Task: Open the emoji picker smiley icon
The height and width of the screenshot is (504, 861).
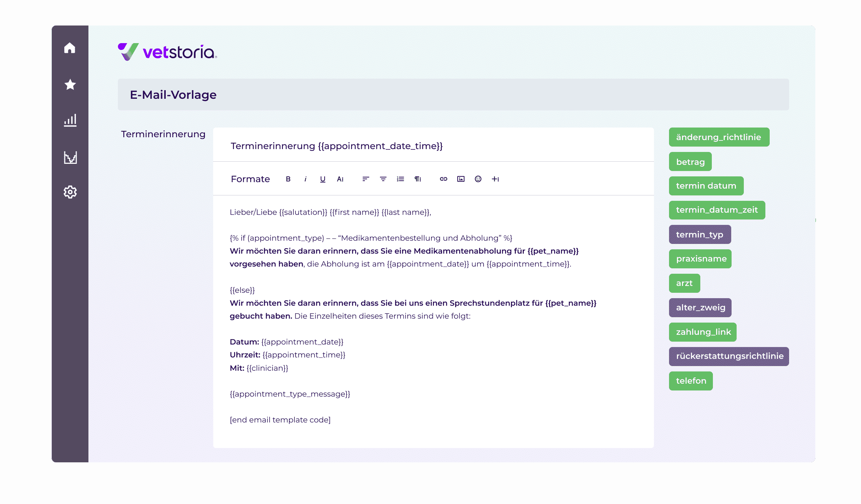Action: [478, 179]
